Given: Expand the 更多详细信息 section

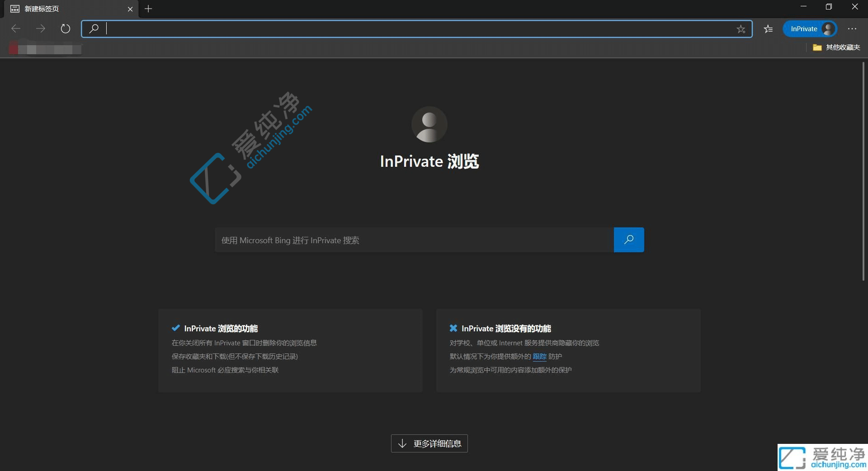Looking at the screenshot, I should pyautogui.click(x=429, y=443).
